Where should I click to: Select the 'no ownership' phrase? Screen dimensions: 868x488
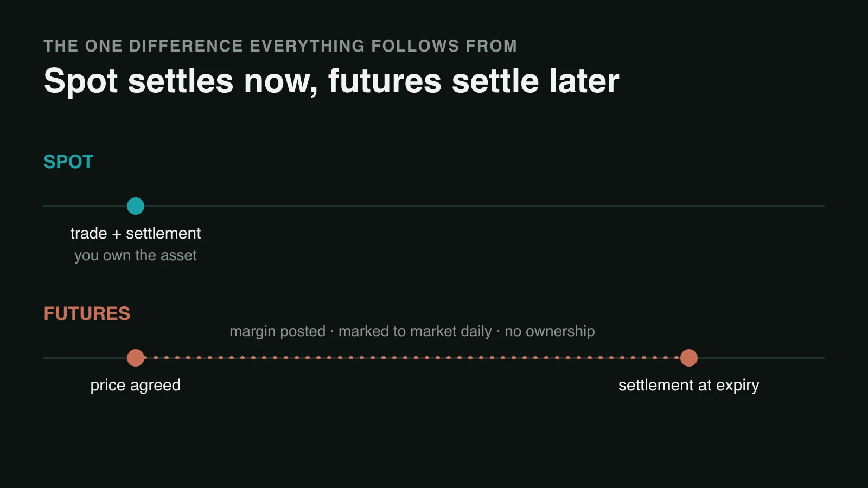[x=550, y=331]
